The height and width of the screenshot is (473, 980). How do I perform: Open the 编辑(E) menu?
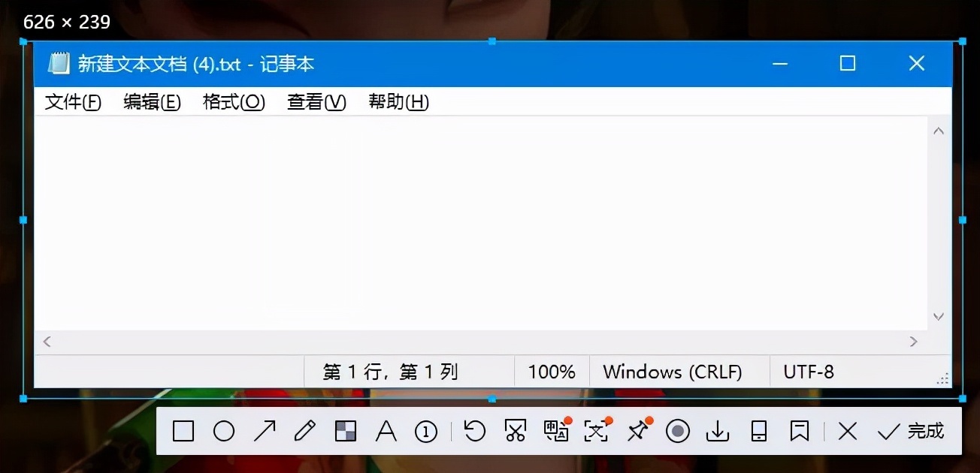pos(153,102)
